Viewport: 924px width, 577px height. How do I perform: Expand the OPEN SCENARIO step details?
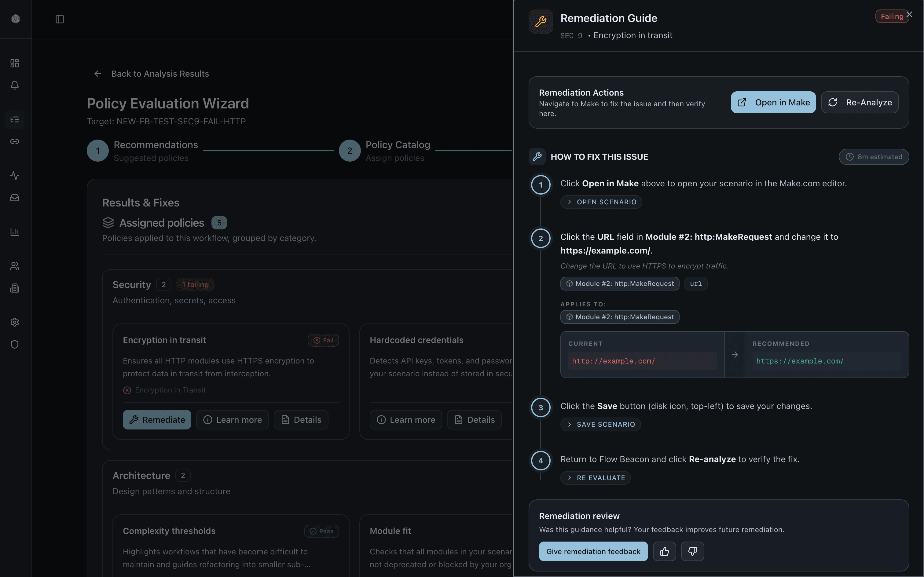tap(601, 202)
